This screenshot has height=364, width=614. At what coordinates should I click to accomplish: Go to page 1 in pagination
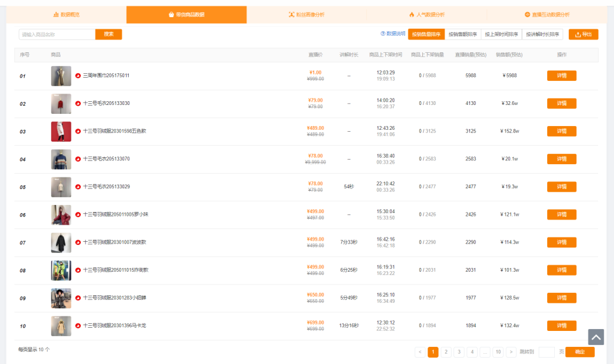click(x=433, y=352)
